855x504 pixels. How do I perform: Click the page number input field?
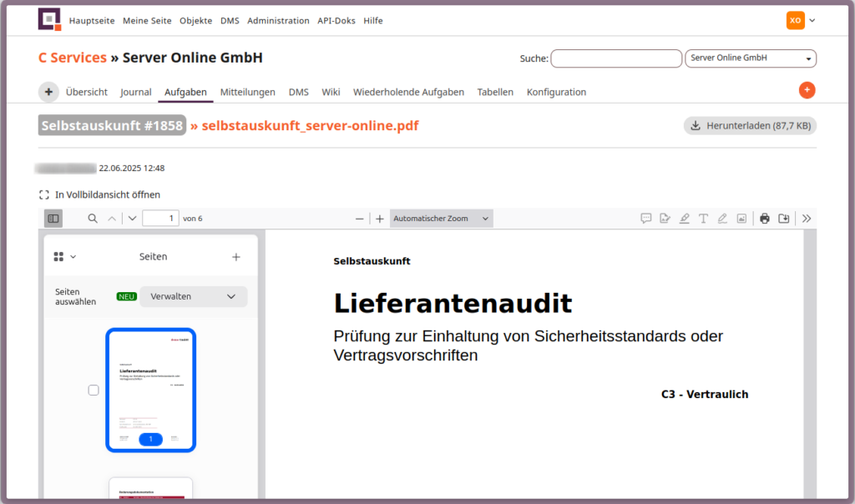click(x=161, y=219)
